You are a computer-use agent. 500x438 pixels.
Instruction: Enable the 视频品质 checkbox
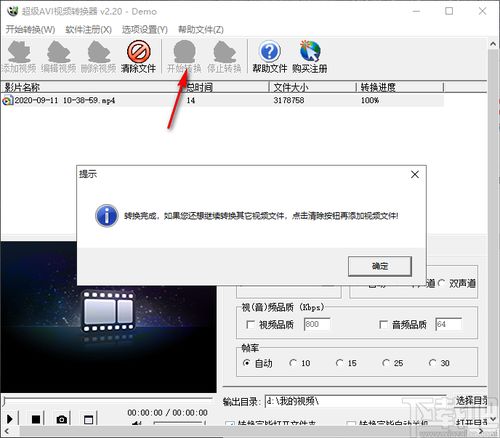point(250,324)
